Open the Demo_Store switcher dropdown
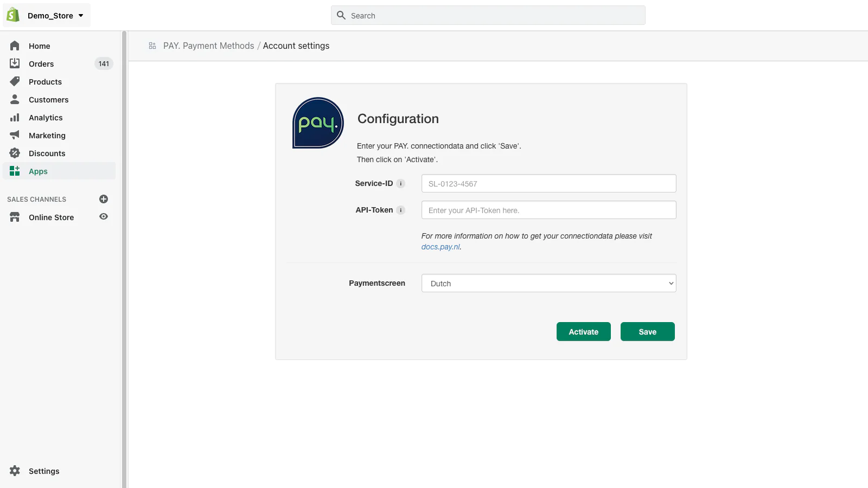The width and height of the screenshot is (868, 488). [x=55, y=16]
